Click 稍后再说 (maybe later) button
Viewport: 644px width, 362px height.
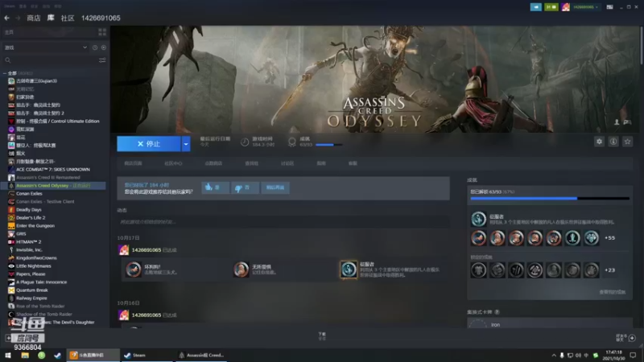275,187
